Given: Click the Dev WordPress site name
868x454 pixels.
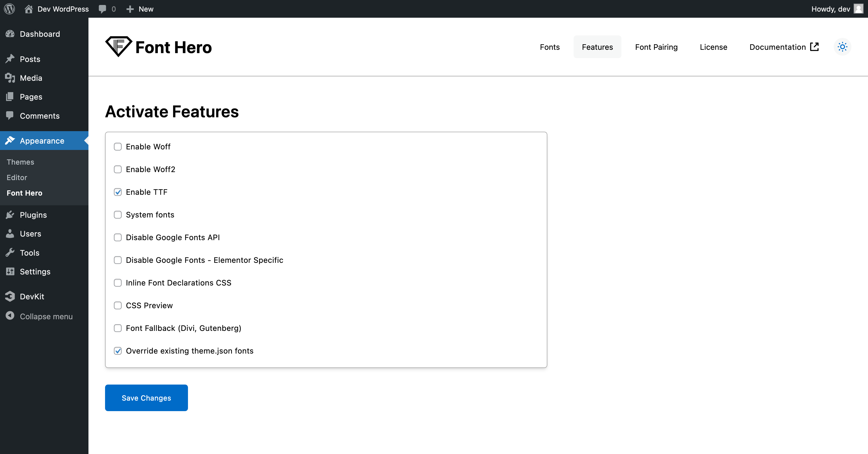Looking at the screenshot, I should pyautogui.click(x=63, y=9).
